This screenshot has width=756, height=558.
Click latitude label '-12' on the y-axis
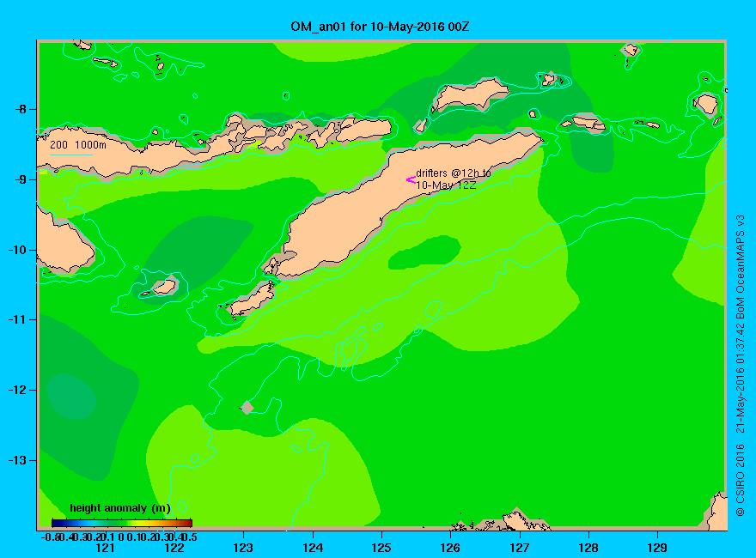(x=18, y=390)
